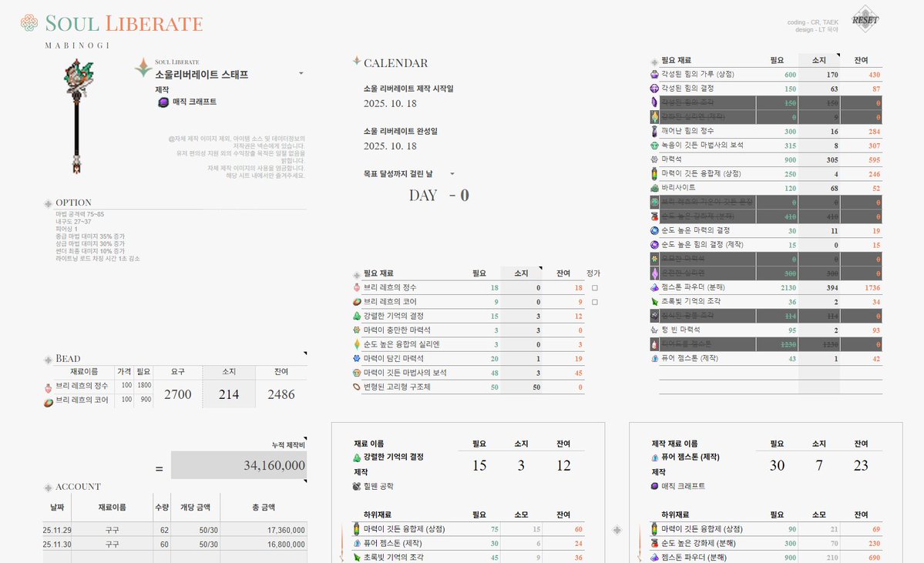
Task: Open the dropdown beside 목표 달성까지 걸린 날
Action: [x=452, y=174]
